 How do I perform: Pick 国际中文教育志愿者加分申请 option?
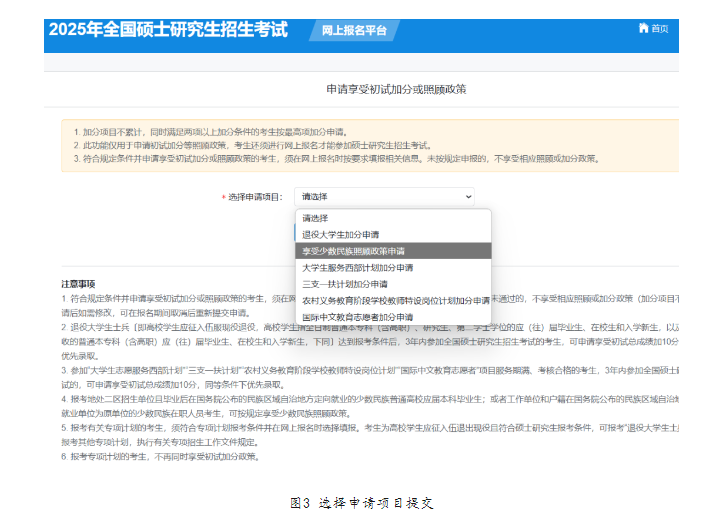[x=357, y=316]
